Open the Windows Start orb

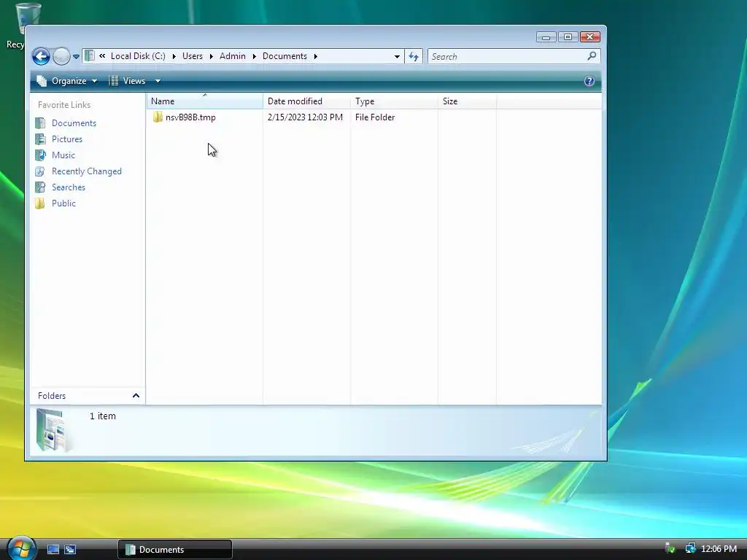[21, 548]
